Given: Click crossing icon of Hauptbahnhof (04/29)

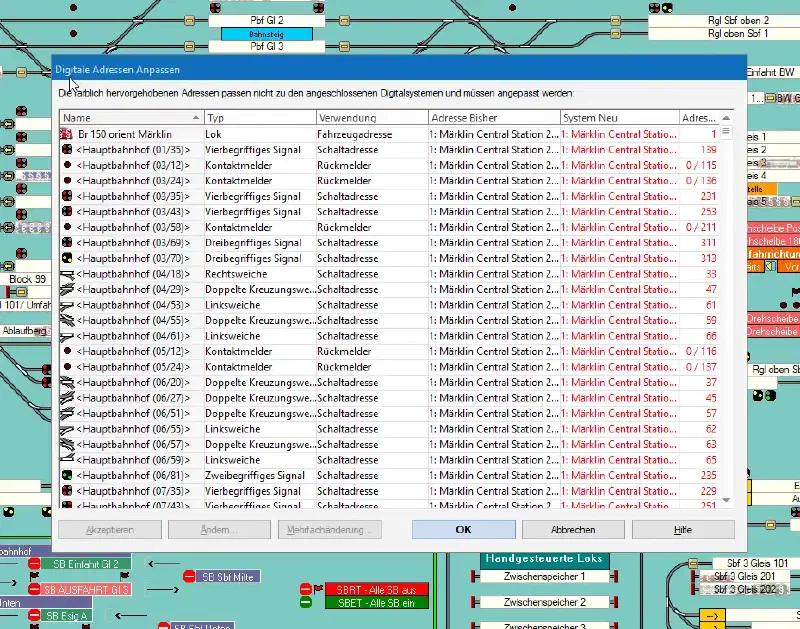Looking at the screenshot, I should pyautogui.click(x=67, y=289).
